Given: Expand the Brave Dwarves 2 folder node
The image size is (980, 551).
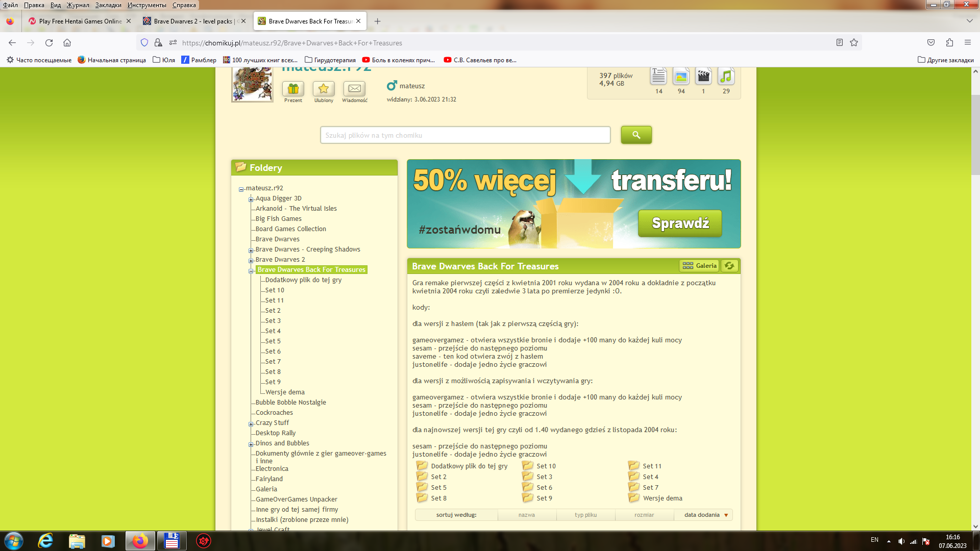Looking at the screenshot, I should 251,261.
